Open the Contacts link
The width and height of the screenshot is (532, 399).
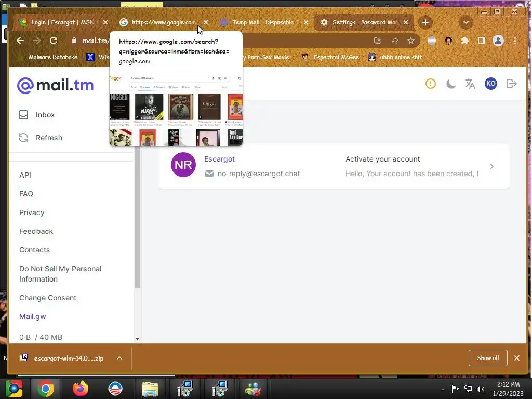pos(35,250)
